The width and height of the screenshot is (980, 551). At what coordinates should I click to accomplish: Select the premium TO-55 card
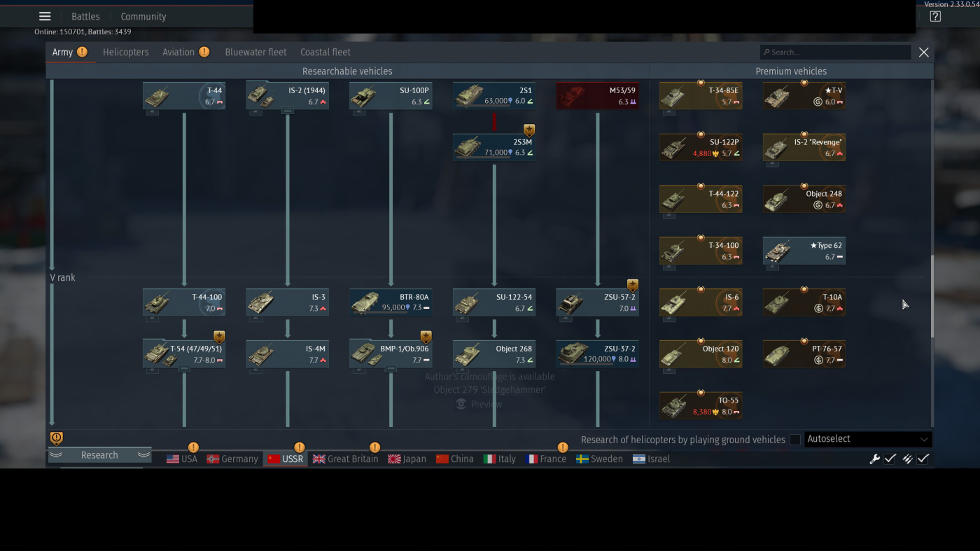pyautogui.click(x=701, y=406)
